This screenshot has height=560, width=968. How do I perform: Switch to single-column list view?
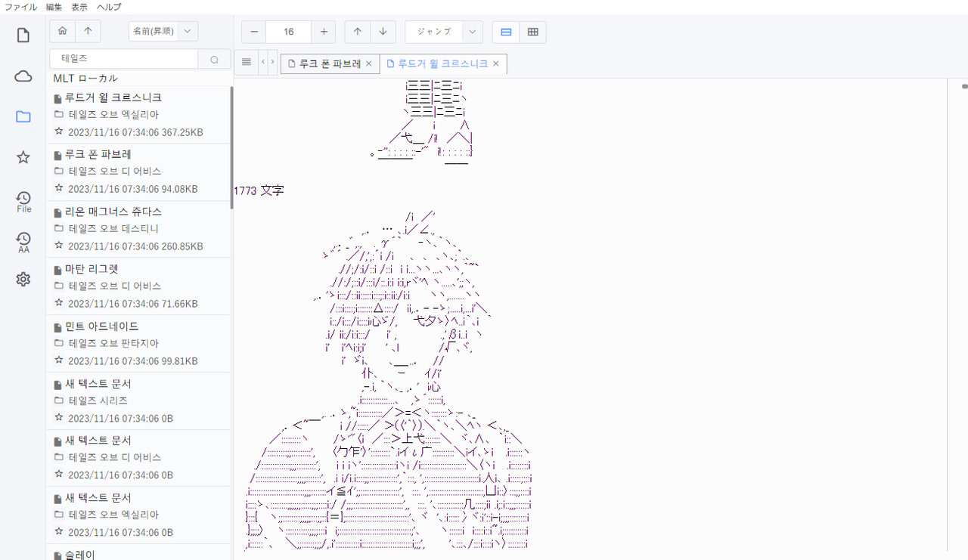point(506,32)
